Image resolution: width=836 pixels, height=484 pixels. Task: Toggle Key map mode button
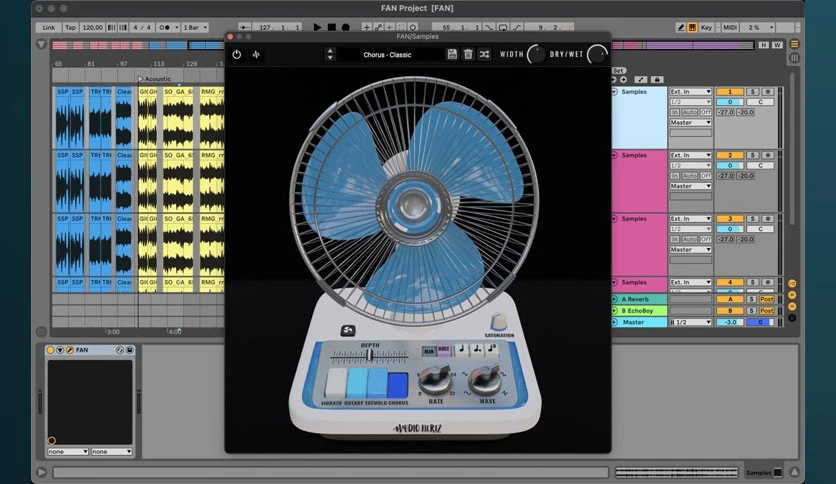click(x=706, y=27)
